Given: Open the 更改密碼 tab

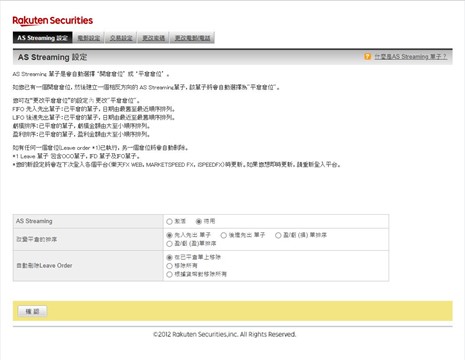Looking at the screenshot, I should [154, 38].
